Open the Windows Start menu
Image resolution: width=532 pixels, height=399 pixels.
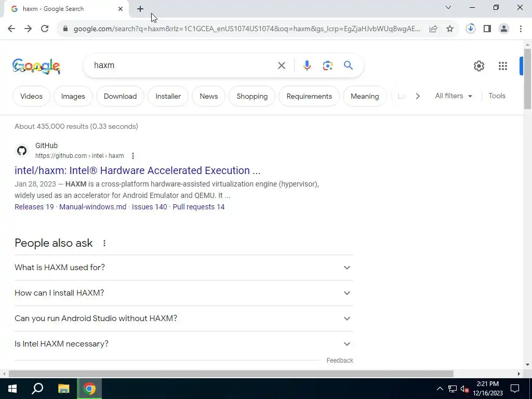[12, 389]
